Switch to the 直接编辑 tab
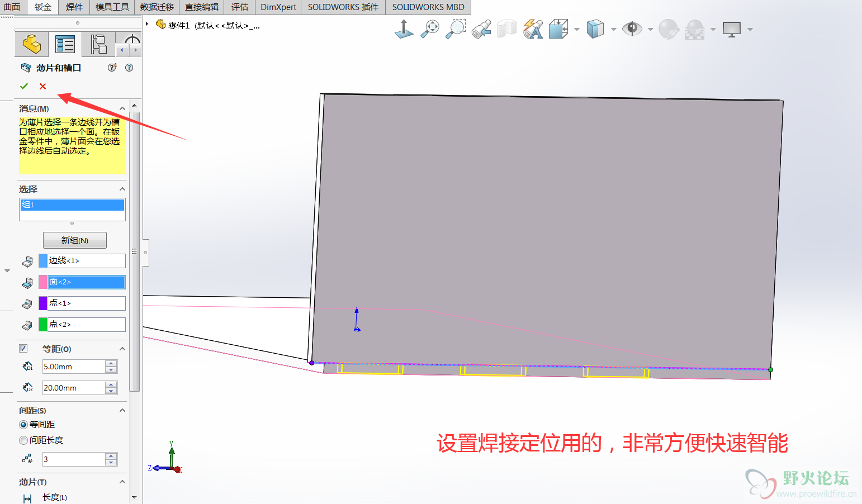This screenshot has height=504, width=862. pyautogui.click(x=202, y=7)
